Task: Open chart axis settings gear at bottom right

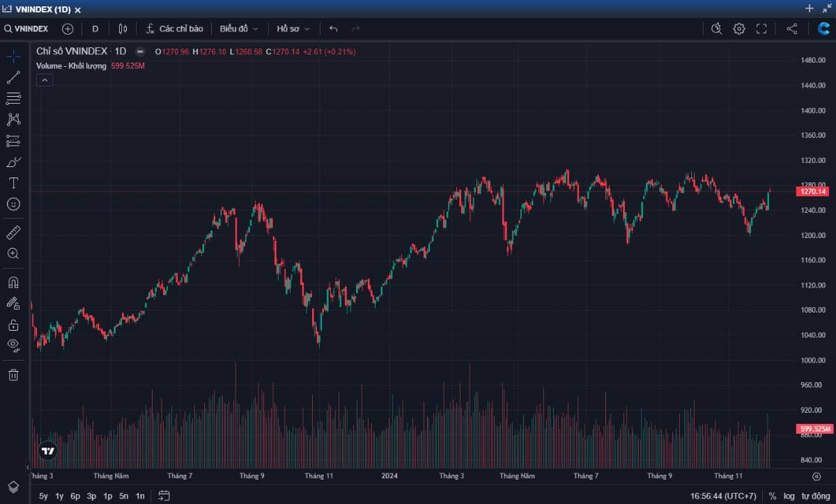Action: point(816,476)
